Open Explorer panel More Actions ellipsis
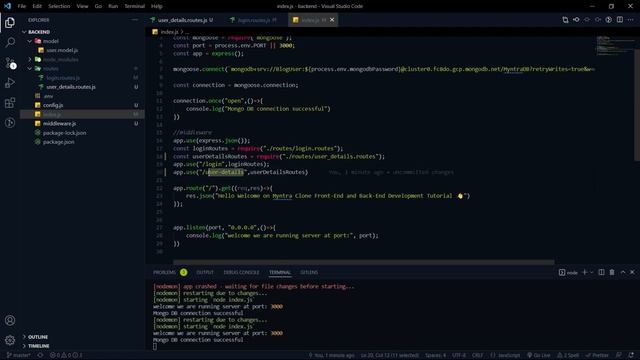 coord(135,20)
